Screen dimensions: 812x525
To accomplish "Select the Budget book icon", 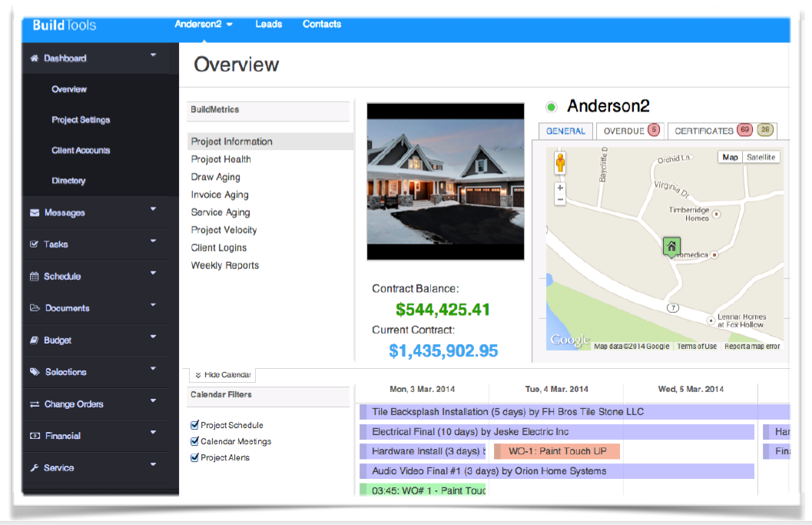I will coord(33,340).
